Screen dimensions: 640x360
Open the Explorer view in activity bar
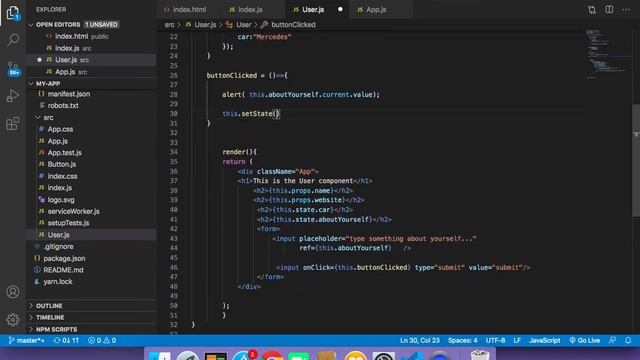pyautogui.click(x=13, y=13)
